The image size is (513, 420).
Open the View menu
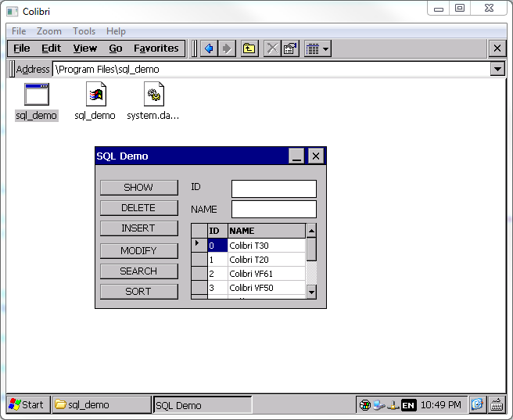point(85,48)
